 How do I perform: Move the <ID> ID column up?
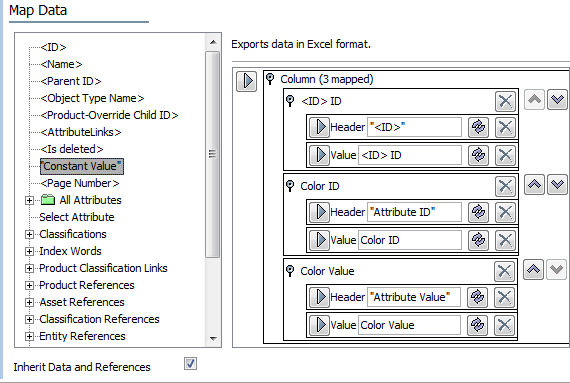coord(534,100)
